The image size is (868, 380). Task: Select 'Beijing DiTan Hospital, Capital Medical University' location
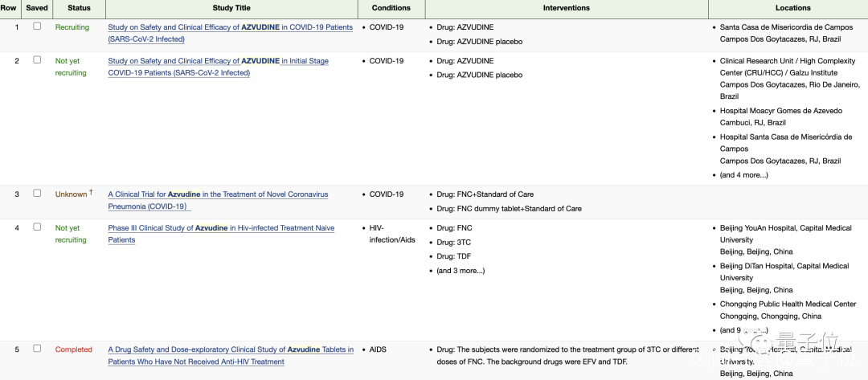point(784,272)
